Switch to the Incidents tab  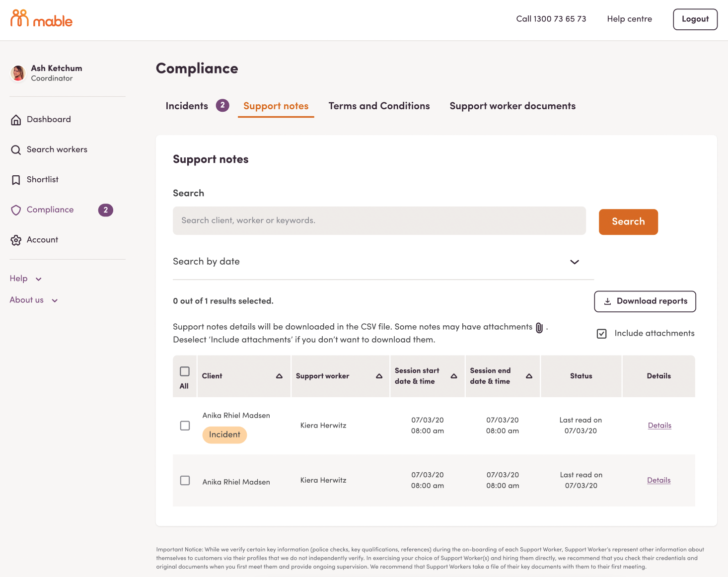(x=187, y=105)
